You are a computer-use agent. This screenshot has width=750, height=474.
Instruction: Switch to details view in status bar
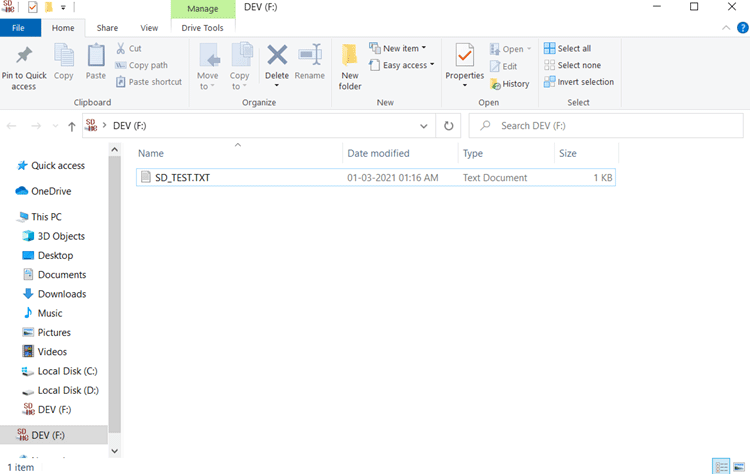pos(721,466)
